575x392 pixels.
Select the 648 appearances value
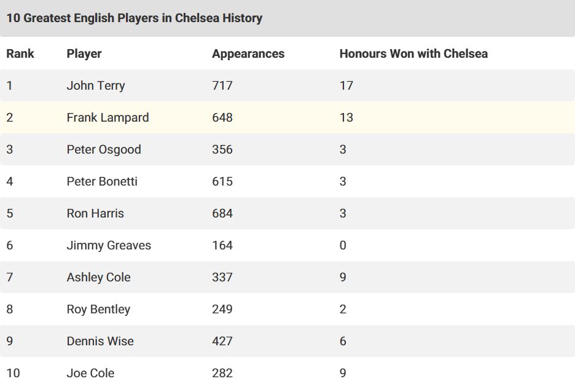pos(222,117)
